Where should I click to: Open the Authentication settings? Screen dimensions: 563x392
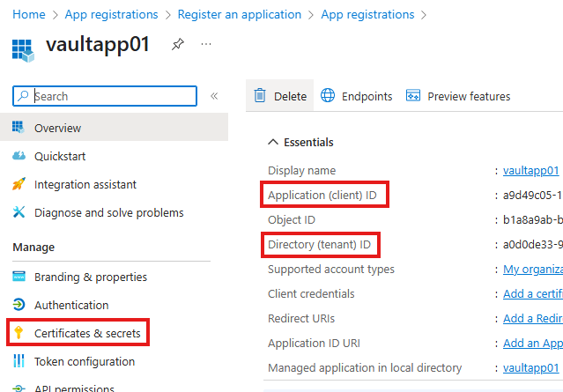[71, 305]
